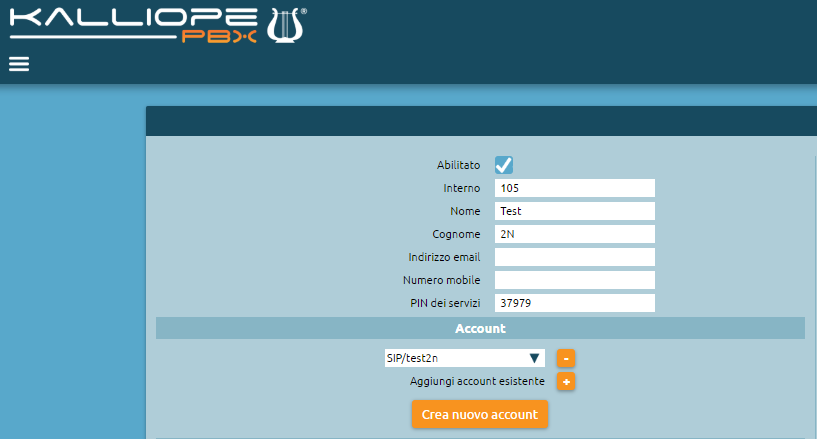
Task: Click the account selector dropdown arrow
Action: [535, 358]
